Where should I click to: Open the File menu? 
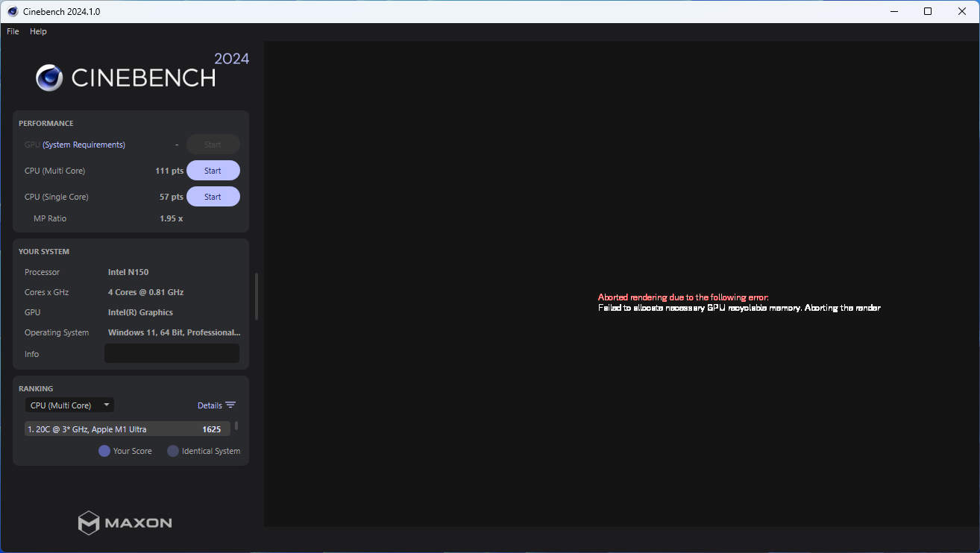tap(13, 31)
